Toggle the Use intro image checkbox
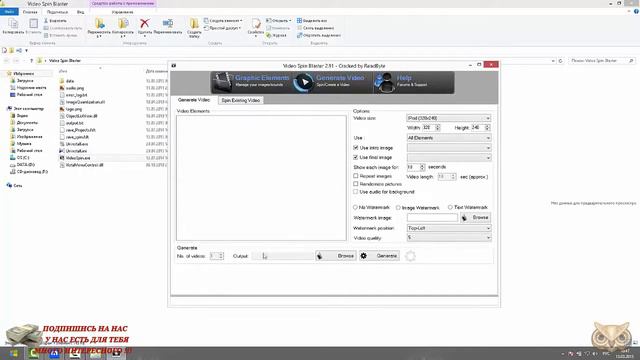Viewport: 640px width, 360px height. click(356, 147)
